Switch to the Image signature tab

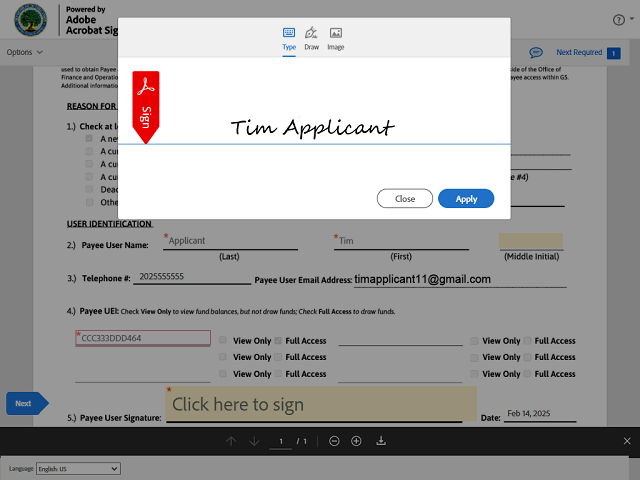tap(336, 39)
